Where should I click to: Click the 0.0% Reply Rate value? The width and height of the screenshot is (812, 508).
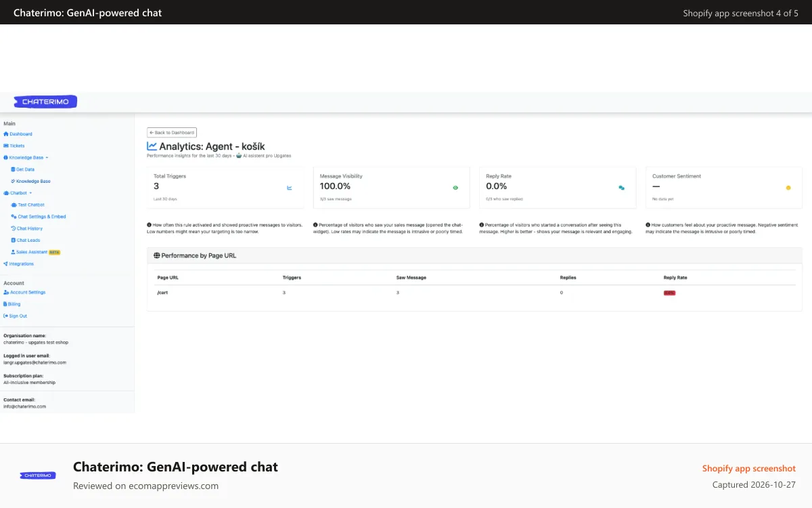coord(497,186)
